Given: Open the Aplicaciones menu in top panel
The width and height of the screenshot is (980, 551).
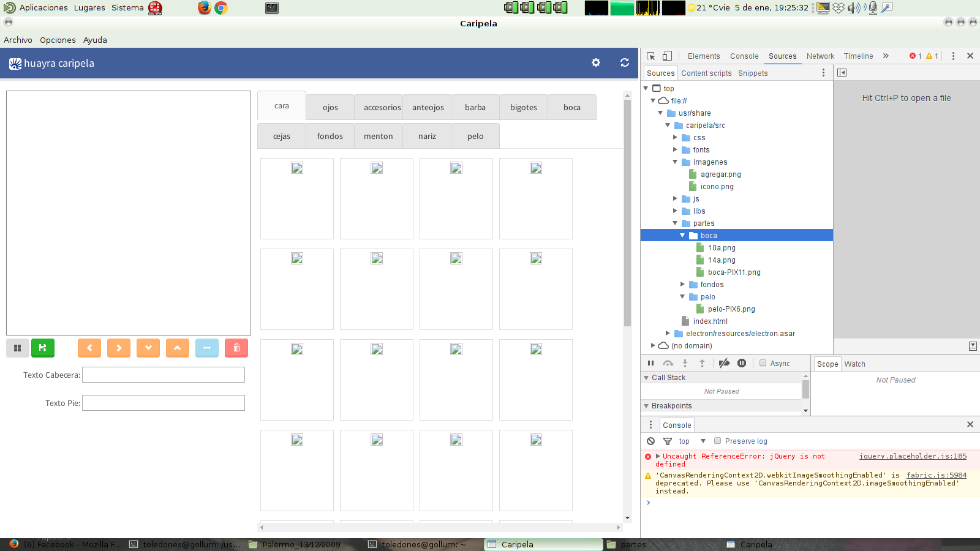Looking at the screenshot, I should click(x=43, y=7).
